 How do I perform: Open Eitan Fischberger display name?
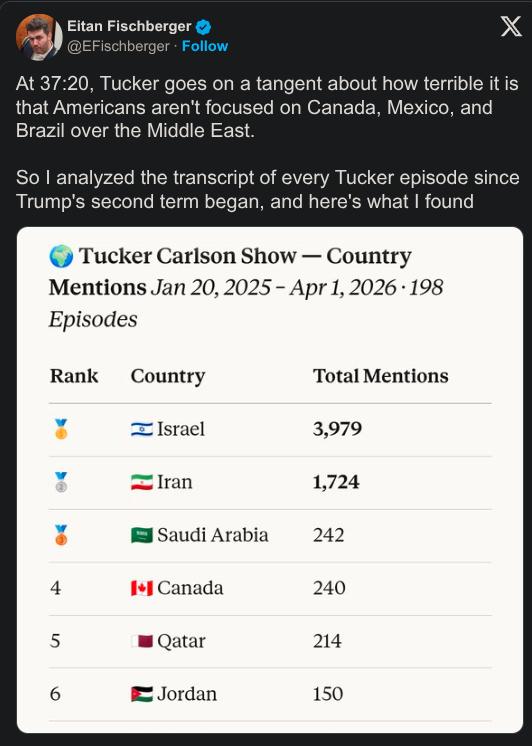[x=129, y=26]
